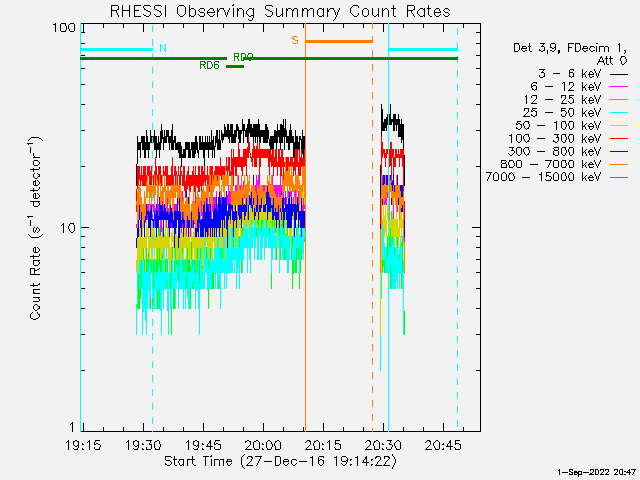This screenshot has width=640, height=480.
Task: Select the 800 - 7000 keV legend label
Action: coord(551,164)
